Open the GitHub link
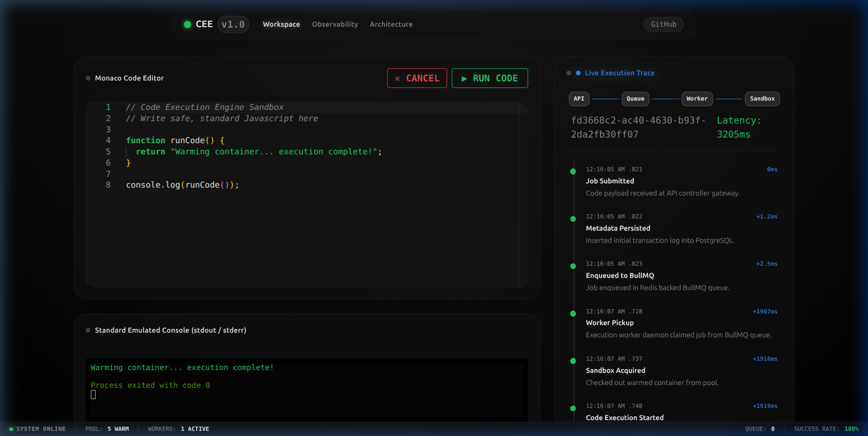The width and height of the screenshot is (868, 436). point(663,24)
